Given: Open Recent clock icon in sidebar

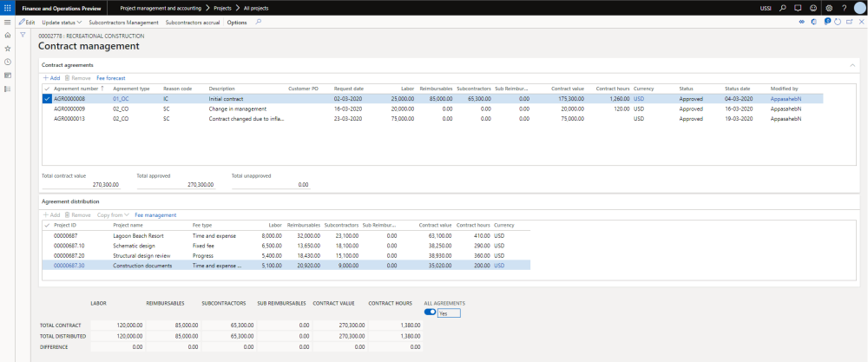Looking at the screenshot, I should coord(8,62).
